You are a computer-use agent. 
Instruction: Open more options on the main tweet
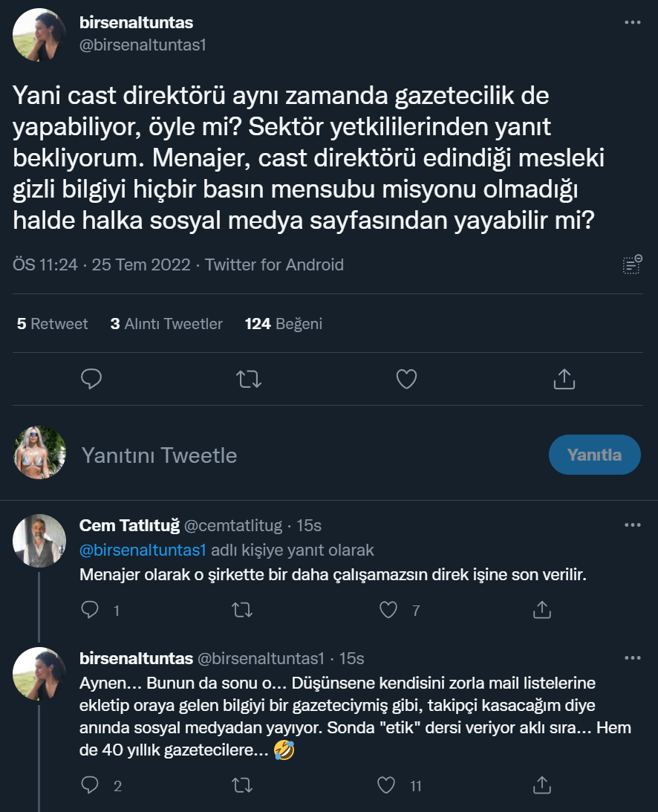632,23
